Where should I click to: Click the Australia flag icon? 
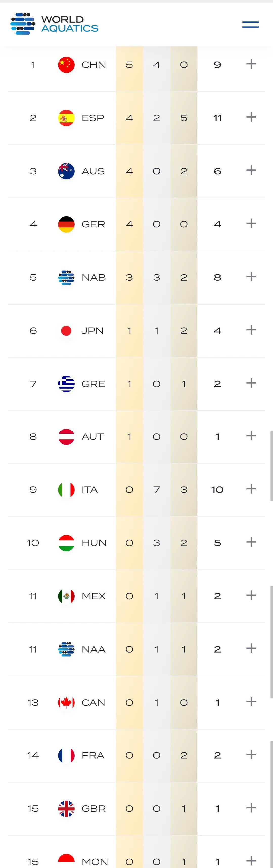[66, 171]
